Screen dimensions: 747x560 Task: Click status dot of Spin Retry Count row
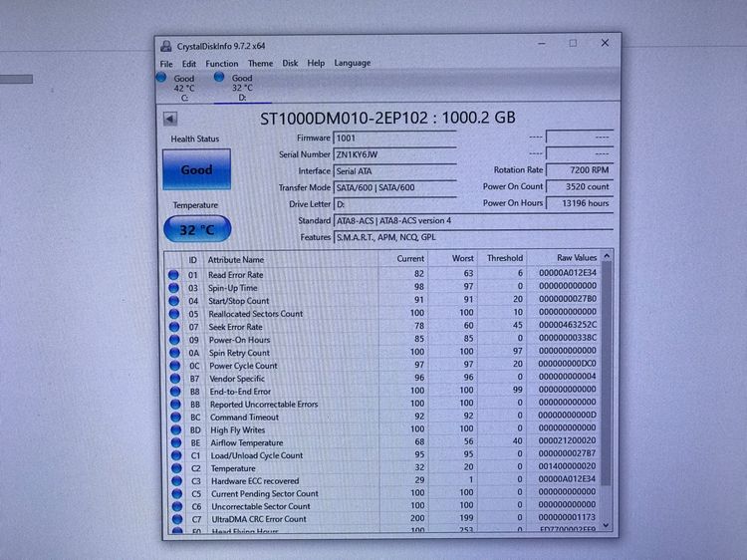tap(175, 353)
